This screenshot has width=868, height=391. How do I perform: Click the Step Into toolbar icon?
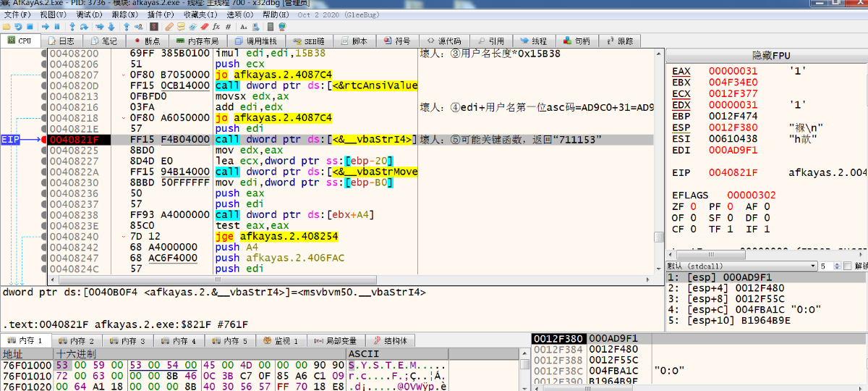[x=72, y=26]
